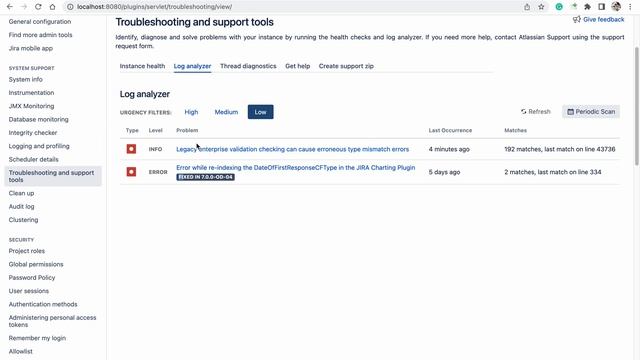
Task: Click the FIXED IN 7.0.0-OD-04 badge
Action: pyautogui.click(x=205, y=177)
